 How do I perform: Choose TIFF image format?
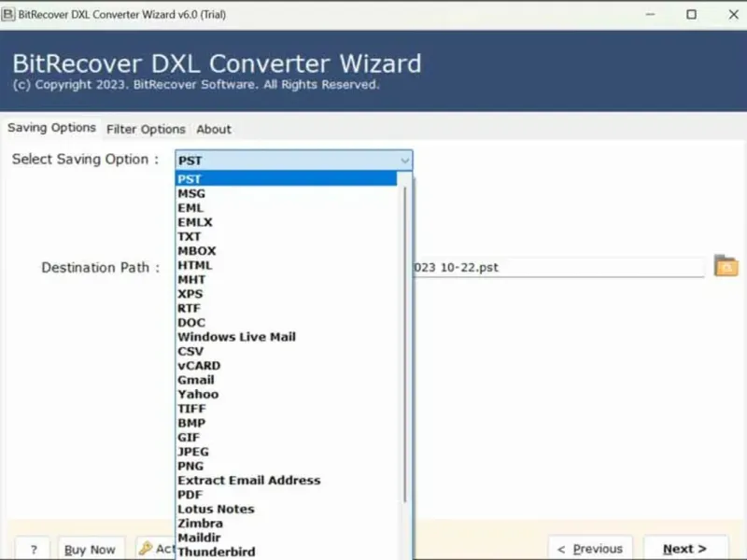coord(287,409)
